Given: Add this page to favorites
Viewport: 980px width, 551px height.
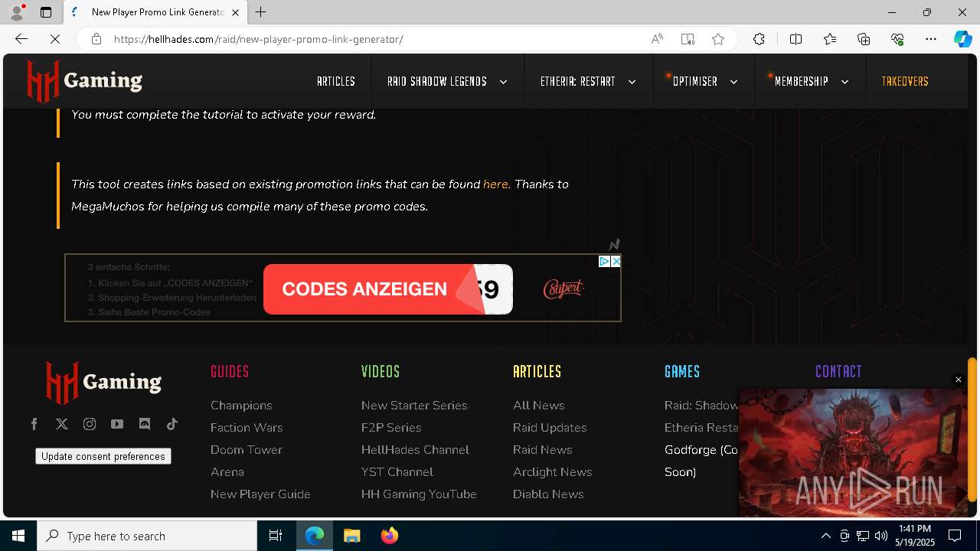Looking at the screenshot, I should tap(718, 39).
